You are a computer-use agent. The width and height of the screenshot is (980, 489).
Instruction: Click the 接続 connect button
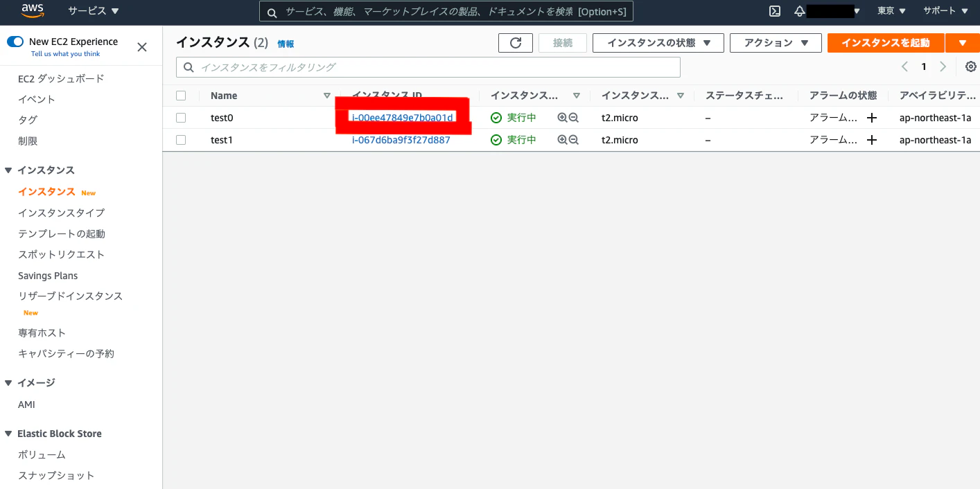[x=563, y=43]
